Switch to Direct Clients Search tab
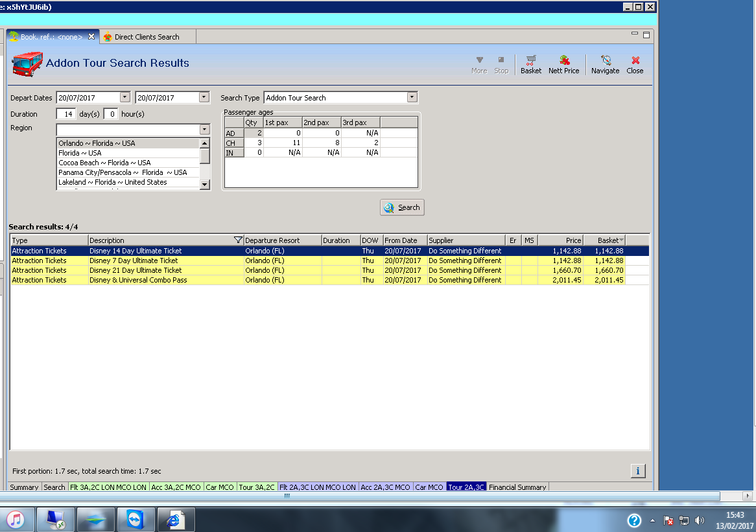756x532 pixels. (147, 37)
